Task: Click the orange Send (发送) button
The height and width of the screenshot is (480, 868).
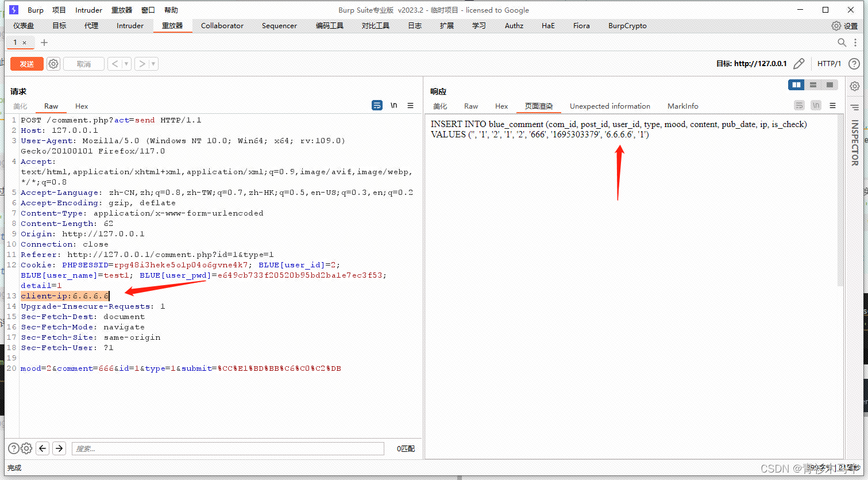Action: click(x=27, y=64)
